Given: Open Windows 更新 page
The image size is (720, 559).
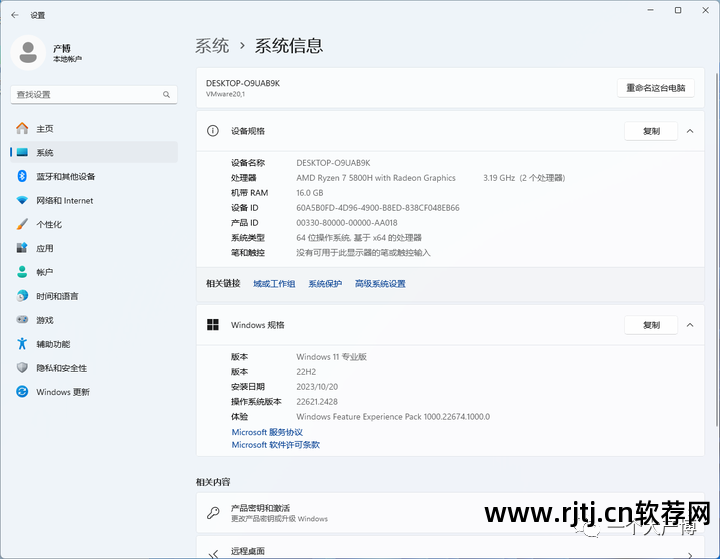Looking at the screenshot, I should pos(94,392).
